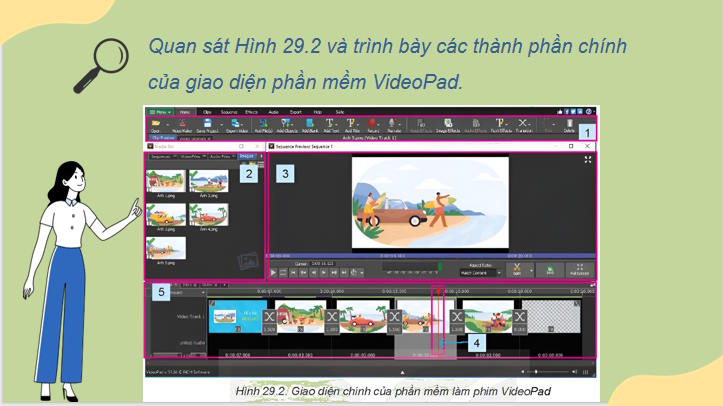Select the Ảnh 3.png thumbnail
723x406 pixels.
click(166, 215)
